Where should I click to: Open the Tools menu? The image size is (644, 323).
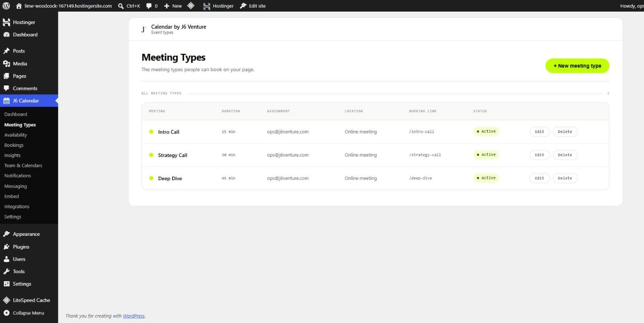(29, 272)
